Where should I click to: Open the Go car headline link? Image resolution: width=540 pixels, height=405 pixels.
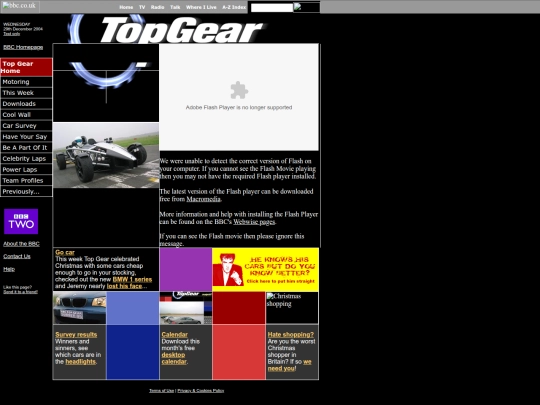coord(65,252)
